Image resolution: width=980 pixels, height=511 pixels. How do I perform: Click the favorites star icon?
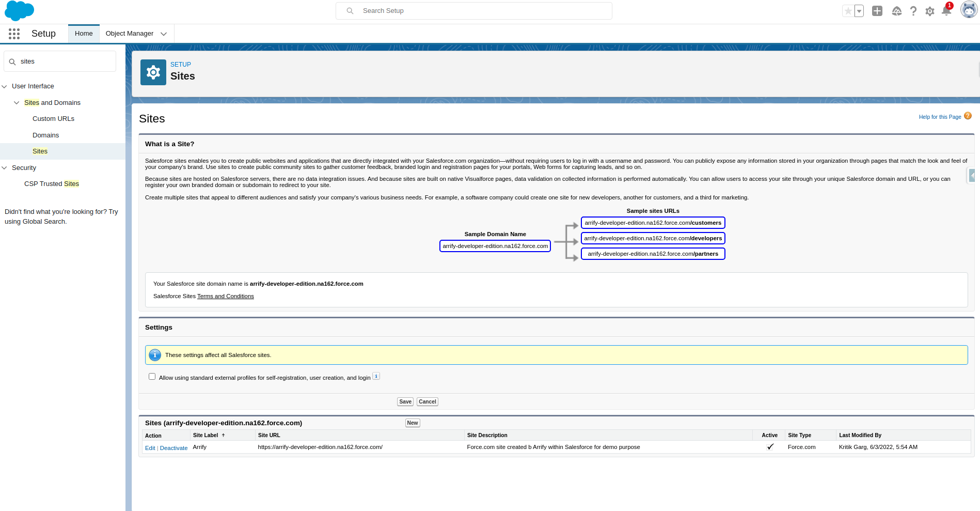click(x=848, y=11)
